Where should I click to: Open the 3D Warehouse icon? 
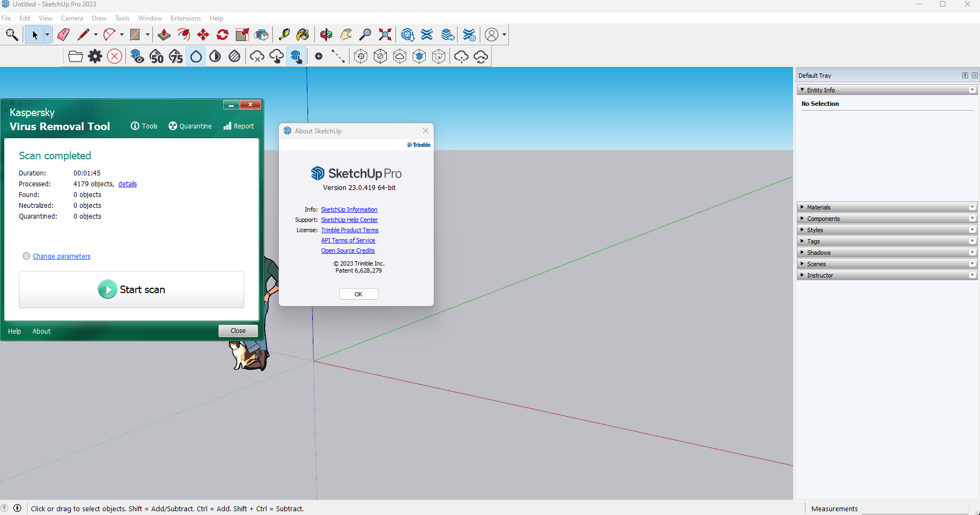(x=408, y=35)
